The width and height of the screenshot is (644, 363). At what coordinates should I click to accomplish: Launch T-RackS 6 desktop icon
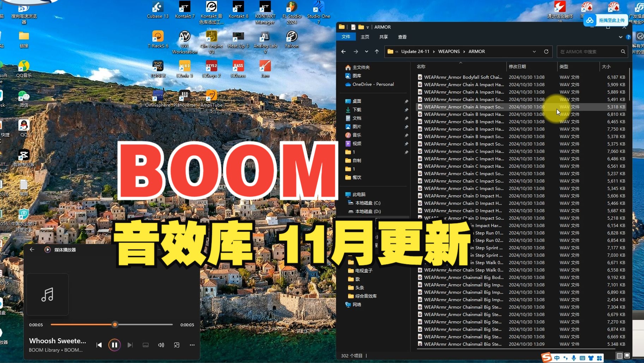coord(158,40)
